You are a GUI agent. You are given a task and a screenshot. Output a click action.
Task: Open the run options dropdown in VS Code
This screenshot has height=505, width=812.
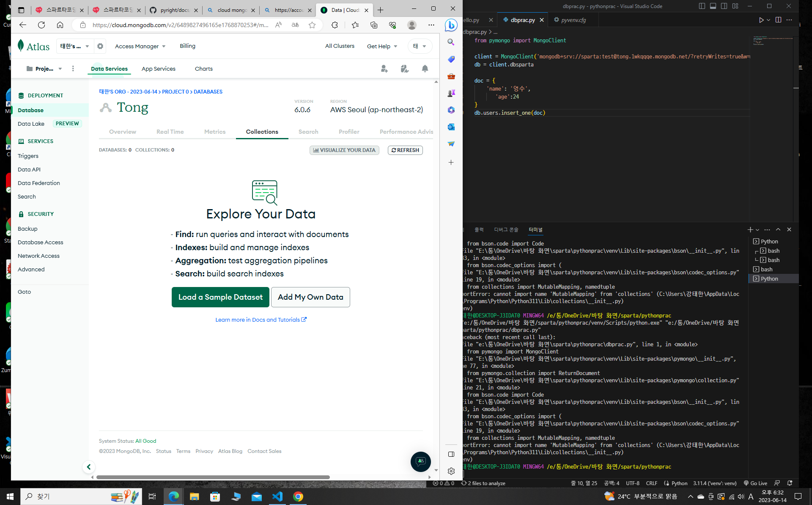(x=768, y=20)
